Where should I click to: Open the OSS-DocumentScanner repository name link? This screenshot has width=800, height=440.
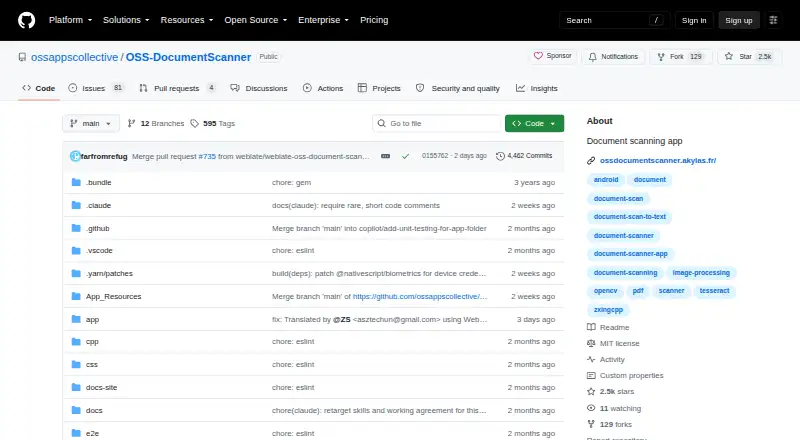188,57
